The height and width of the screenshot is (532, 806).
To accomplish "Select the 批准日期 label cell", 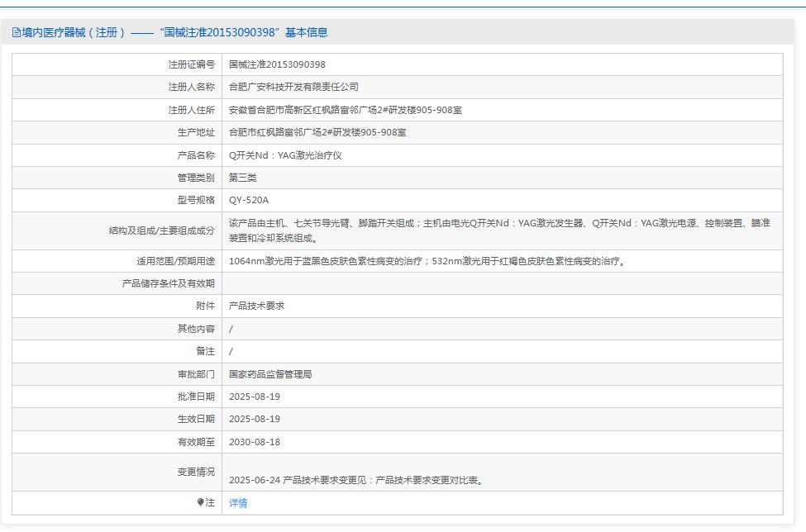I will [x=117, y=397].
